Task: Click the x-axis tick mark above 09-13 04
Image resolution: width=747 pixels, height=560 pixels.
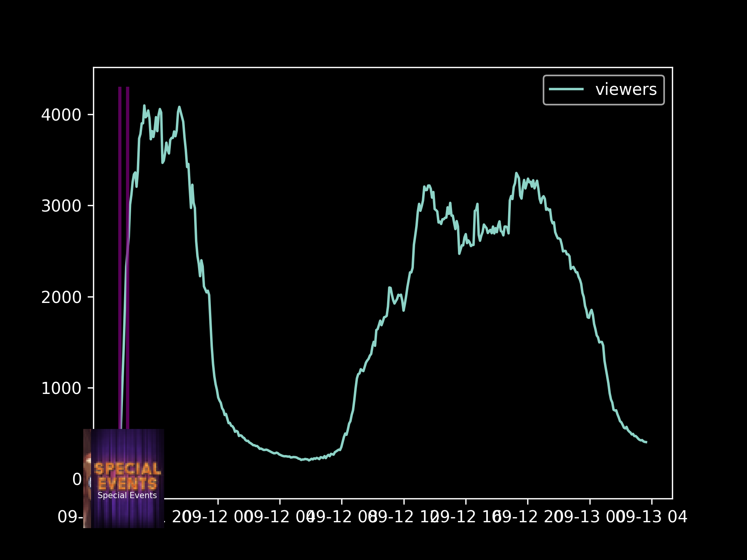Action: (652, 501)
